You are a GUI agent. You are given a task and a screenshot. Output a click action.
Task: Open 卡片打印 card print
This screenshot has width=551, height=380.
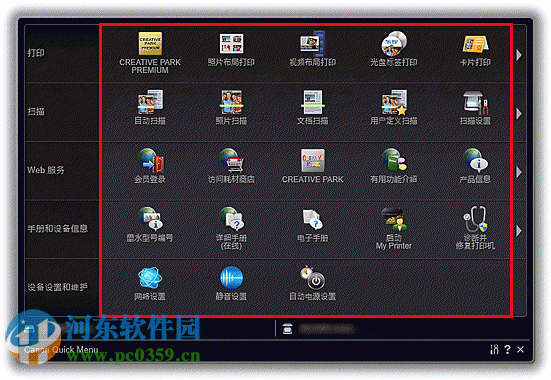[475, 44]
